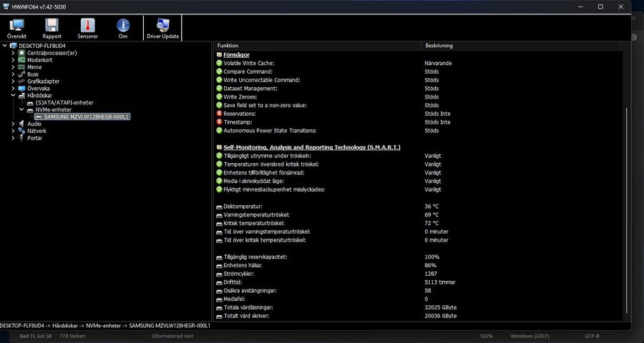Click the 100% zoom level in status bar
This screenshot has height=343, width=644.
[x=486, y=336]
